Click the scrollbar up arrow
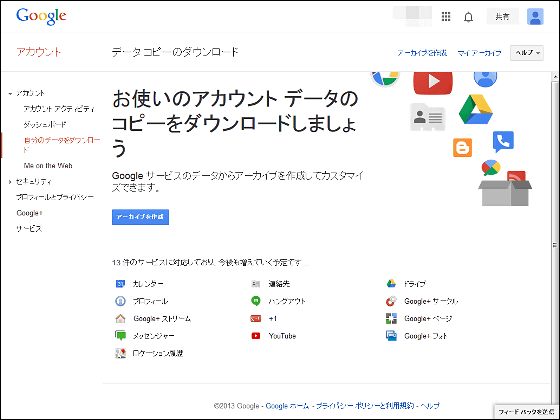 click(555, 76)
